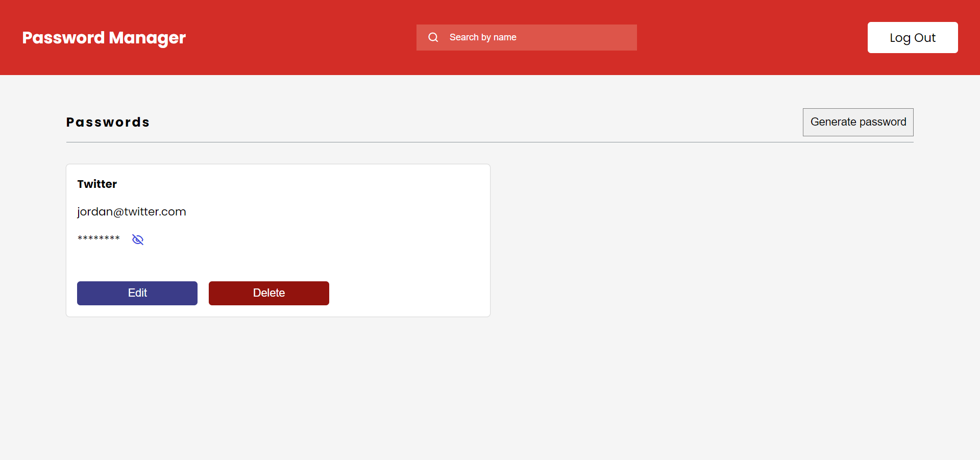This screenshot has height=460, width=980.
Task: Click the Log Out button
Action: point(913,37)
